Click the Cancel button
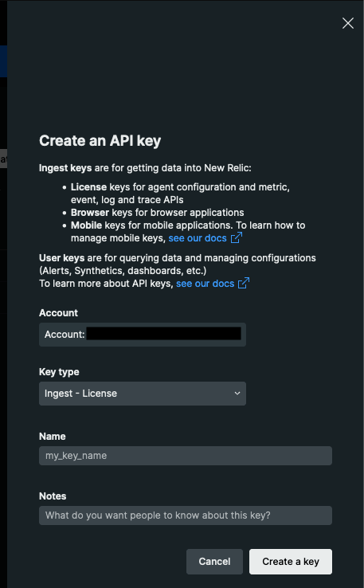364x588 pixels. pyautogui.click(x=214, y=562)
